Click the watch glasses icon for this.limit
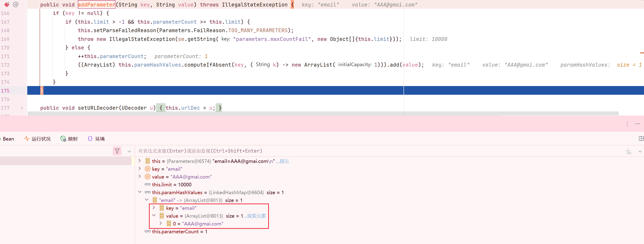The height and width of the screenshot is (244, 644). tap(147, 185)
